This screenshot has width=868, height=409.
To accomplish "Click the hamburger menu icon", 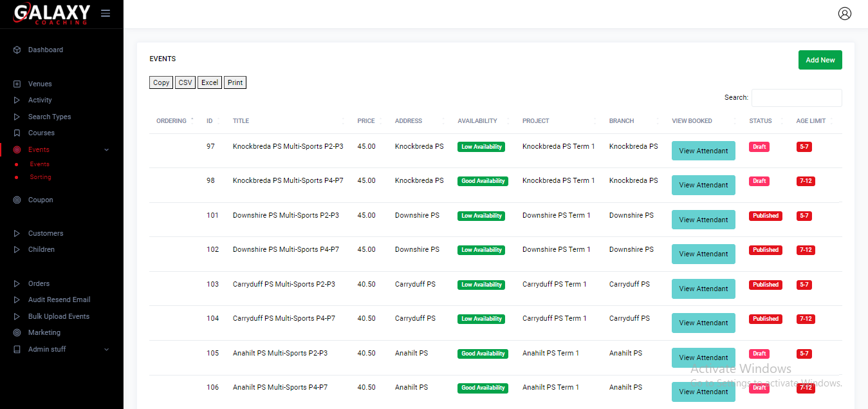I will pyautogui.click(x=106, y=14).
